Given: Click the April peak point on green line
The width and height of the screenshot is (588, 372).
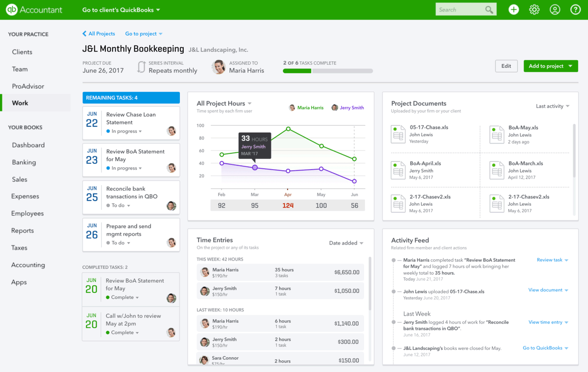Looking at the screenshot, I should (288, 129).
